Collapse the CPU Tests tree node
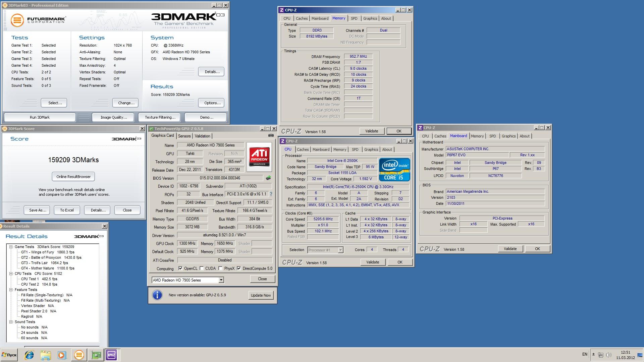644x362 pixels. (x=11, y=274)
